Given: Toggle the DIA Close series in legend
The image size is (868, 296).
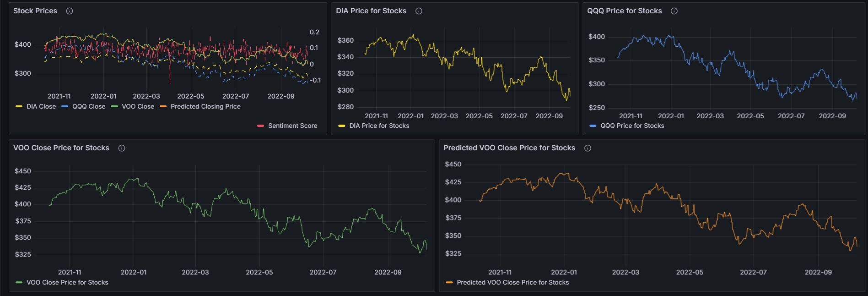Looking at the screenshot, I should point(41,106).
